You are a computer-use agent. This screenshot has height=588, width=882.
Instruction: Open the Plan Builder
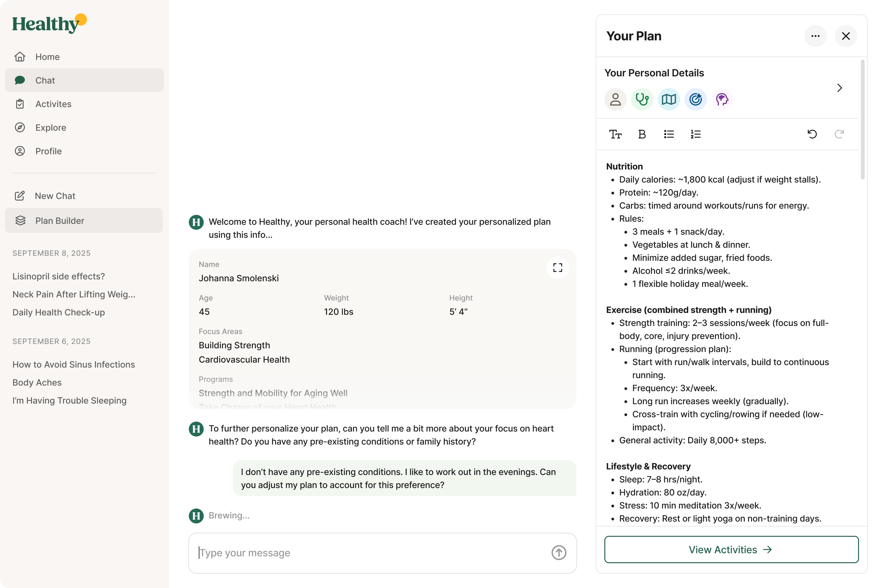[x=84, y=220]
